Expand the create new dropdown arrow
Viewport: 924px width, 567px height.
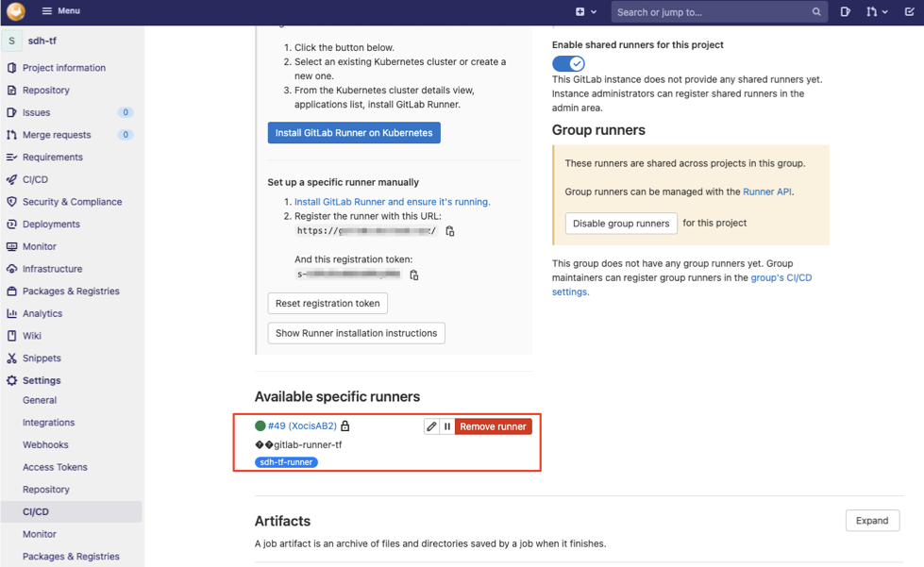(x=594, y=11)
